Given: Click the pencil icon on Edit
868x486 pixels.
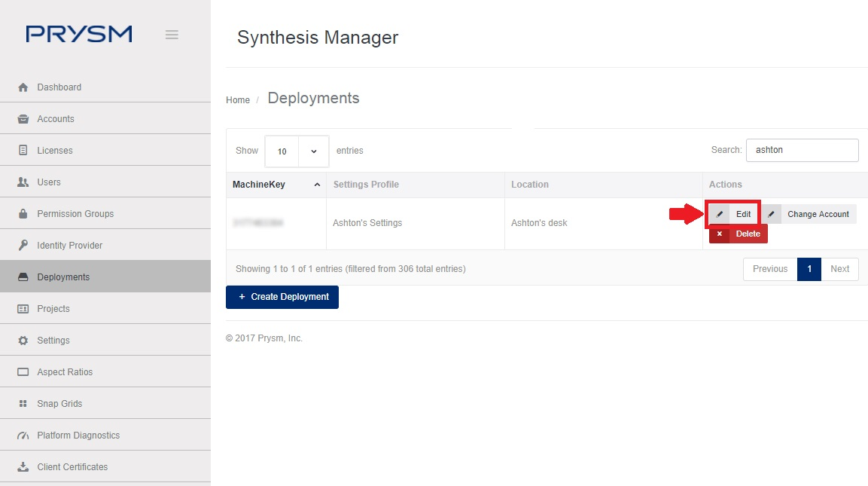Looking at the screenshot, I should 720,214.
